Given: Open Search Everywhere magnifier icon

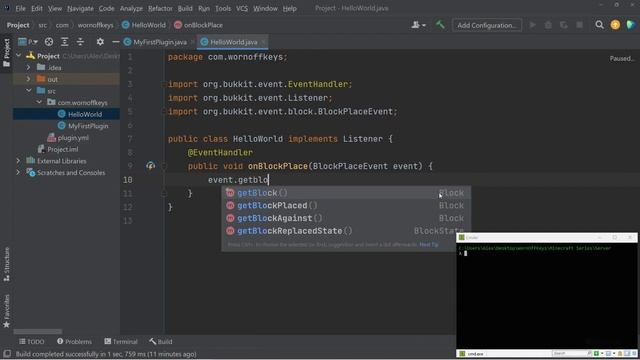Looking at the screenshot, I should (599, 25).
